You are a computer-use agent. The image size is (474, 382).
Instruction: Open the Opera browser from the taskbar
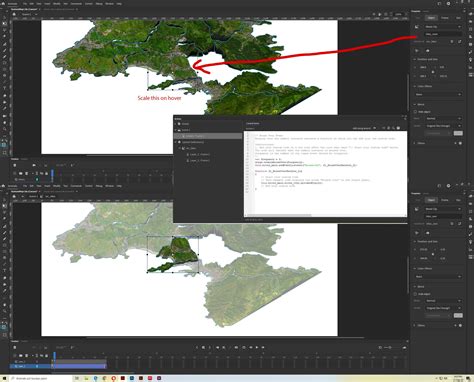[114, 378]
